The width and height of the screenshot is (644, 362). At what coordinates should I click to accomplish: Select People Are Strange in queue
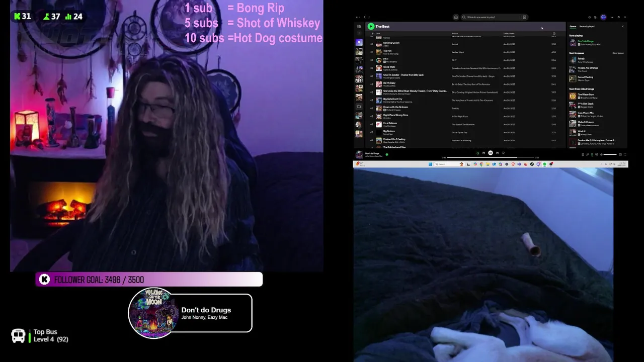coord(596,69)
